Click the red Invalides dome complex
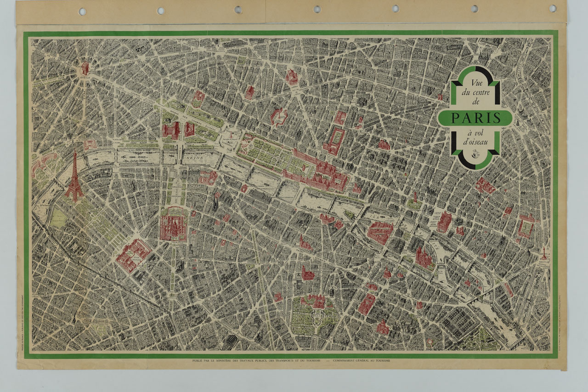The image size is (588, 392). pyautogui.click(x=173, y=224)
